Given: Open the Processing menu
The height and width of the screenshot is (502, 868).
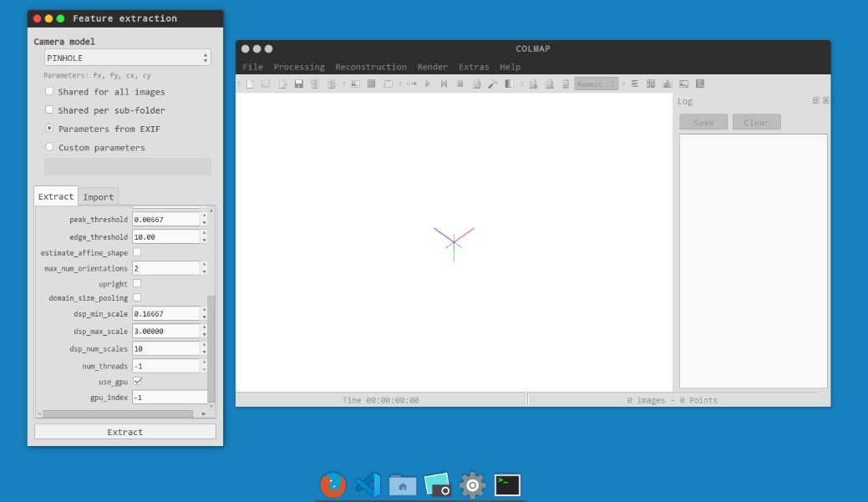Looking at the screenshot, I should point(299,67).
